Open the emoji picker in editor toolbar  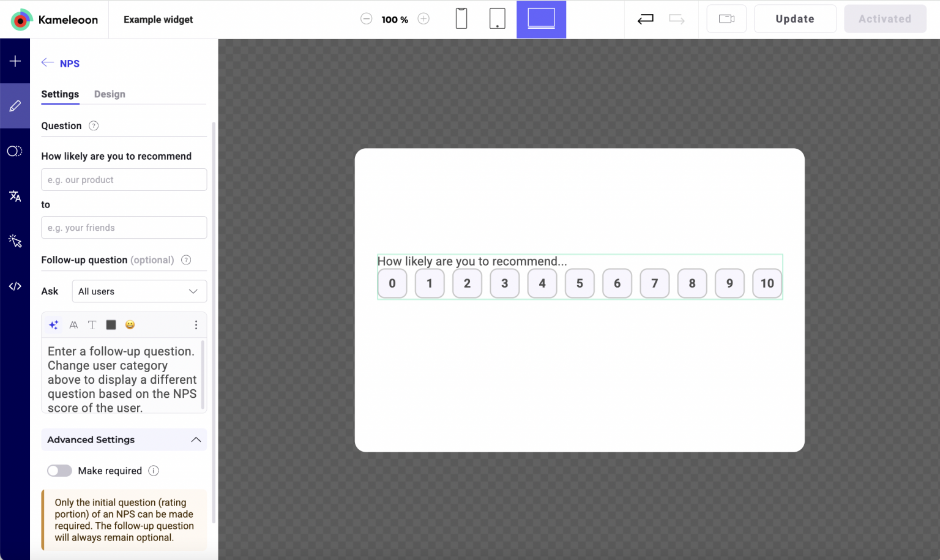pyautogui.click(x=130, y=325)
